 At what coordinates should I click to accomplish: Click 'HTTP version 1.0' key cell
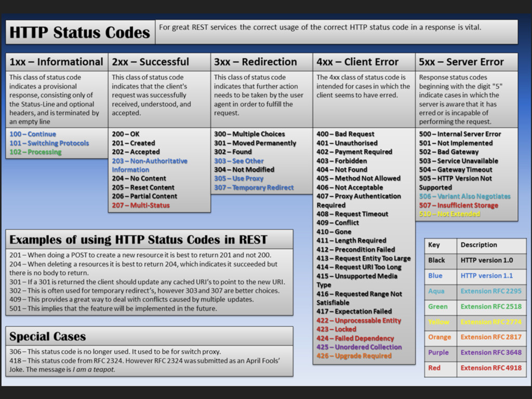click(x=491, y=260)
